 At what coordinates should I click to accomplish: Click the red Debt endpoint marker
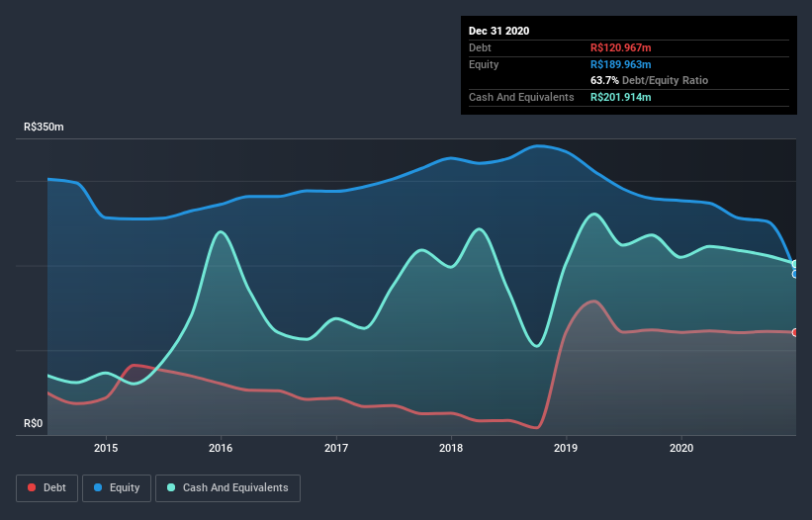click(795, 332)
